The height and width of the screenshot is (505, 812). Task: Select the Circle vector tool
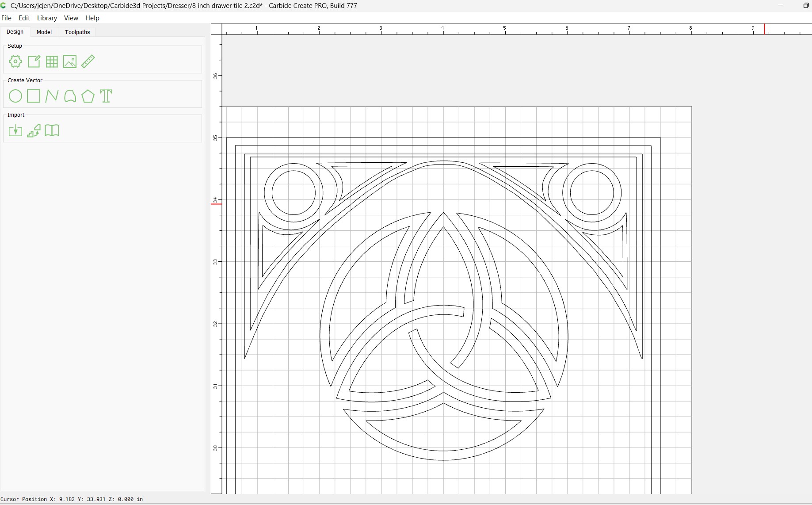coord(15,96)
